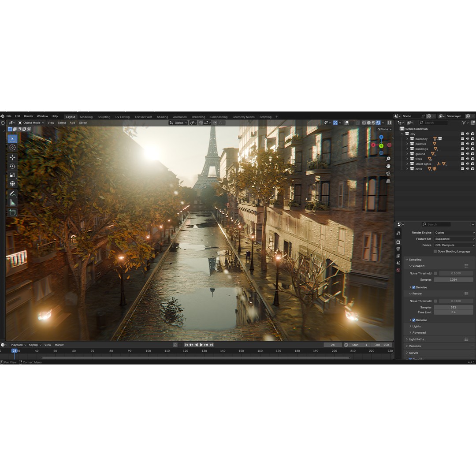Select the Transform tool

tap(12, 182)
